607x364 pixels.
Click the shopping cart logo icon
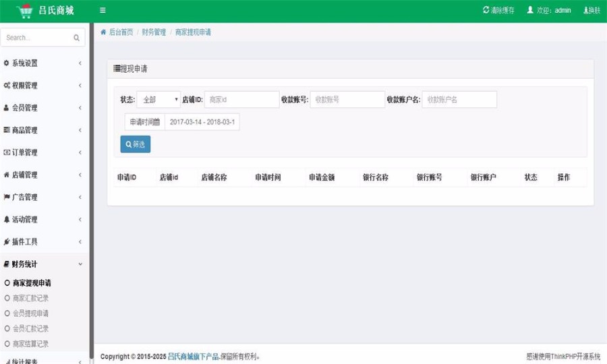[25, 11]
